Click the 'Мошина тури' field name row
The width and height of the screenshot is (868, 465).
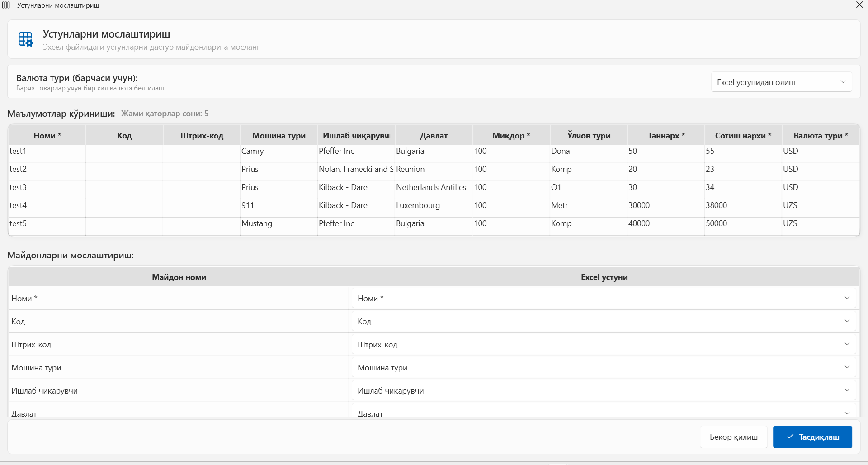[x=179, y=367]
